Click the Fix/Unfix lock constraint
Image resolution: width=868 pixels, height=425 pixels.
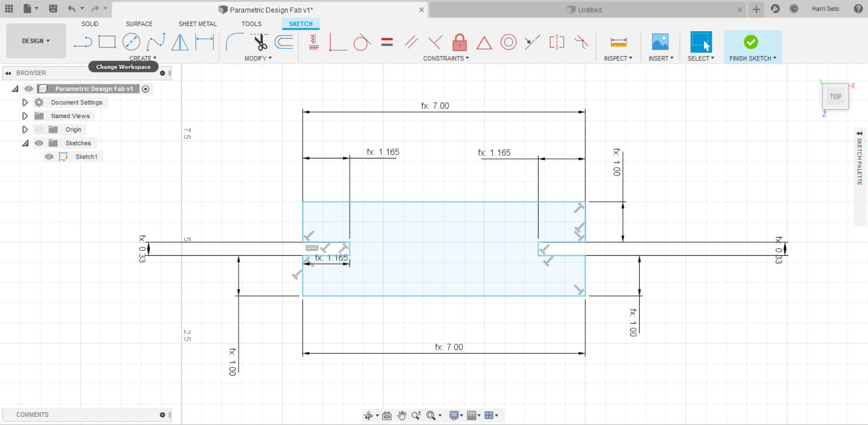pos(459,42)
